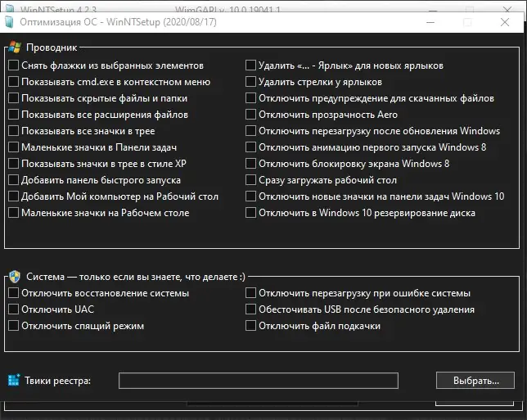
Task: Check Показывать скрытые файлы и папки
Action: click(13, 98)
